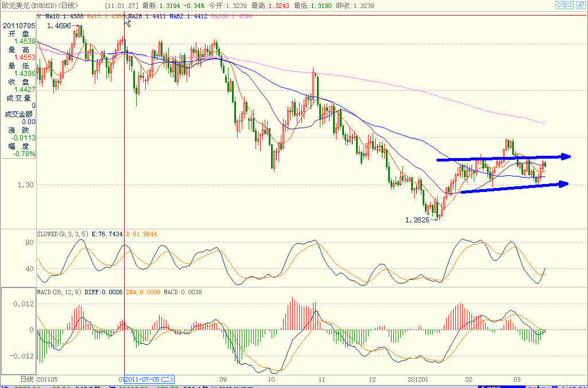Image resolution: width=588 pixels, height=388 pixels.
Task: Click the 12 month label on time axis
Action: pyautogui.click(x=372, y=379)
